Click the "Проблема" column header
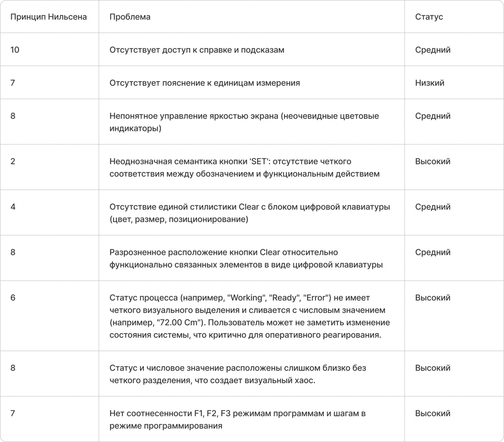The width and height of the screenshot is (504, 442). tap(130, 17)
